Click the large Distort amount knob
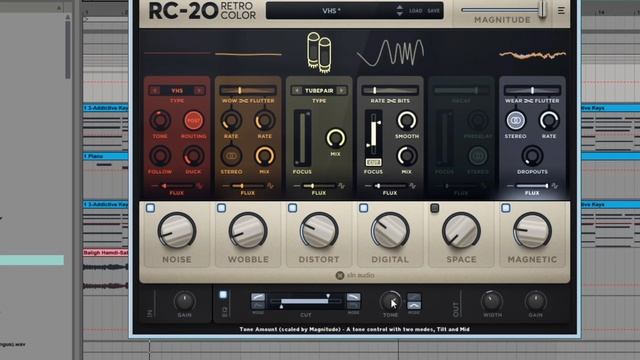Viewport: 640px width, 360px height. (319, 231)
